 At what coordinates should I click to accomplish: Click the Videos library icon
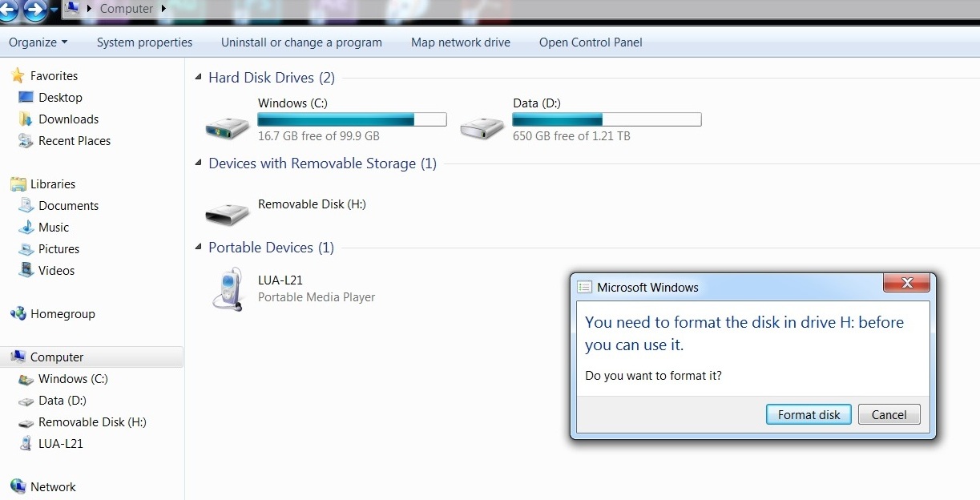[26, 271]
